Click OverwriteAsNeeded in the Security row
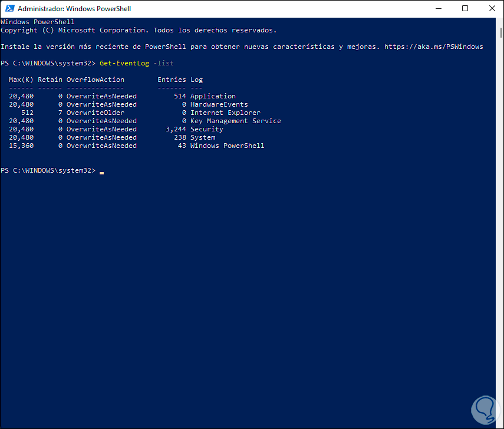 point(101,129)
